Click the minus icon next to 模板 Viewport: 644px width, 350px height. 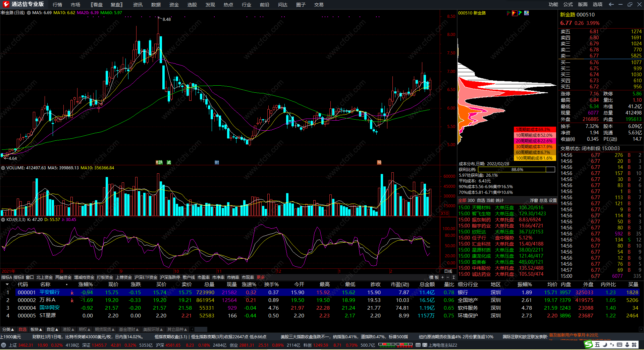coord(448,277)
